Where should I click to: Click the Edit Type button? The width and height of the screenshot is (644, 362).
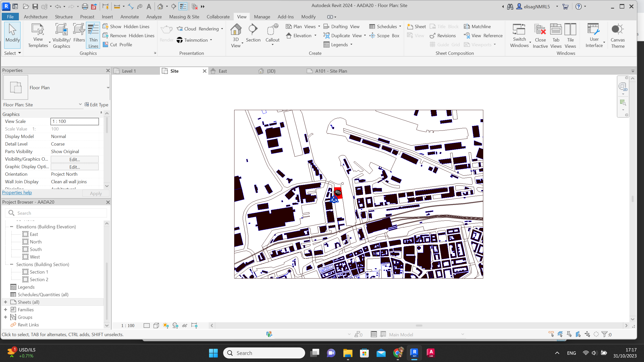pyautogui.click(x=97, y=105)
